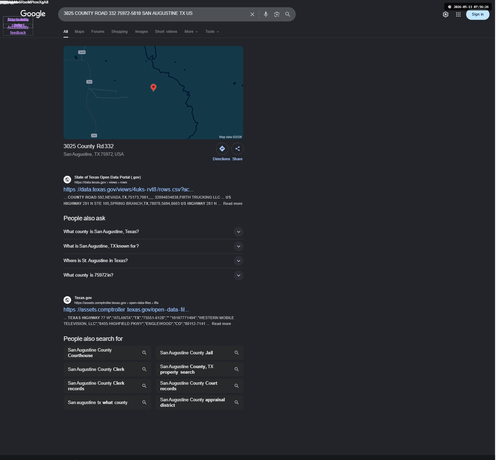The image size is (500, 460).
Task: Click magnifier beside County, TX property search
Action: tap(236, 369)
